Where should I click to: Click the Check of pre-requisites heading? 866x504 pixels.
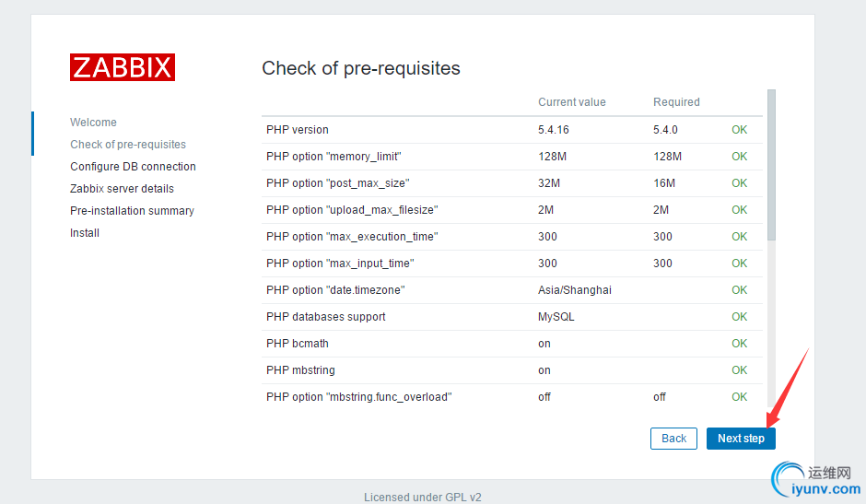pos(361,68)
